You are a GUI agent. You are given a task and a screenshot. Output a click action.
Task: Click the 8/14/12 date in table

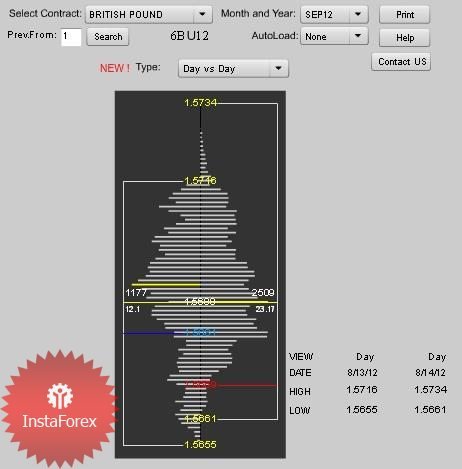tap(430, 372)
